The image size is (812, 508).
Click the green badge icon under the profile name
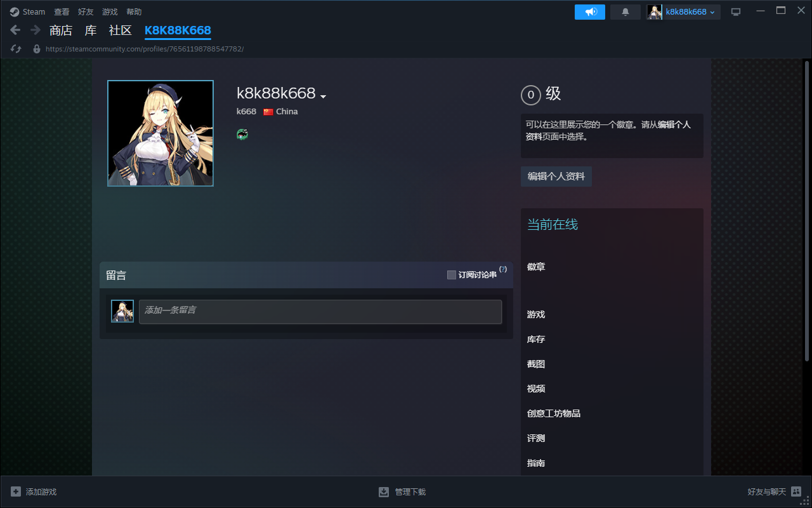[242, 134]
